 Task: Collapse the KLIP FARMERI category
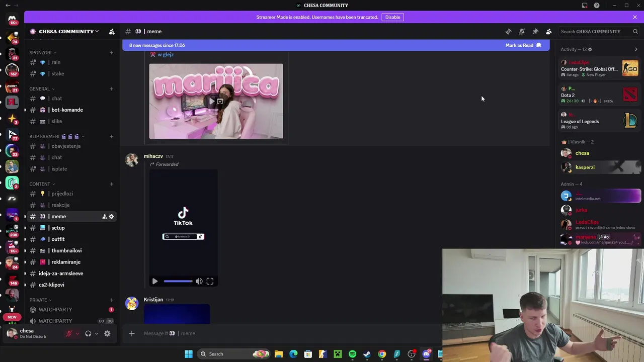tap(57, 136)
